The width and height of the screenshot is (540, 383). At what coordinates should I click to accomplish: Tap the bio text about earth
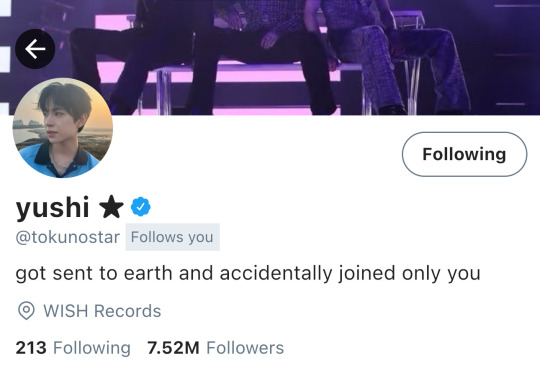coord(248,273)
